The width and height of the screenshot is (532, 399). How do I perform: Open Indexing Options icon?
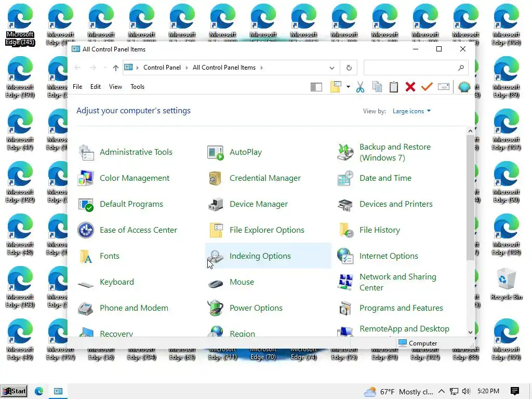coord(216,256)
